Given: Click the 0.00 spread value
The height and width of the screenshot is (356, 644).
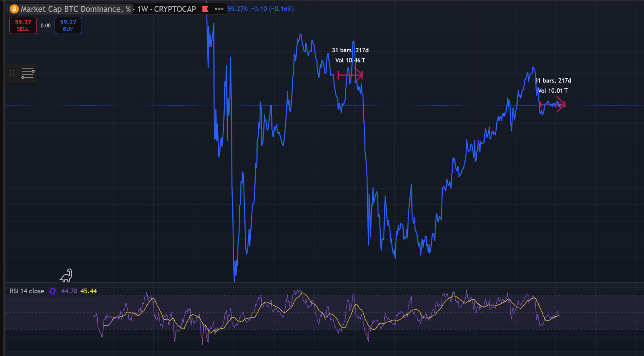Looking at the screenshot, I should coord(45,25).
